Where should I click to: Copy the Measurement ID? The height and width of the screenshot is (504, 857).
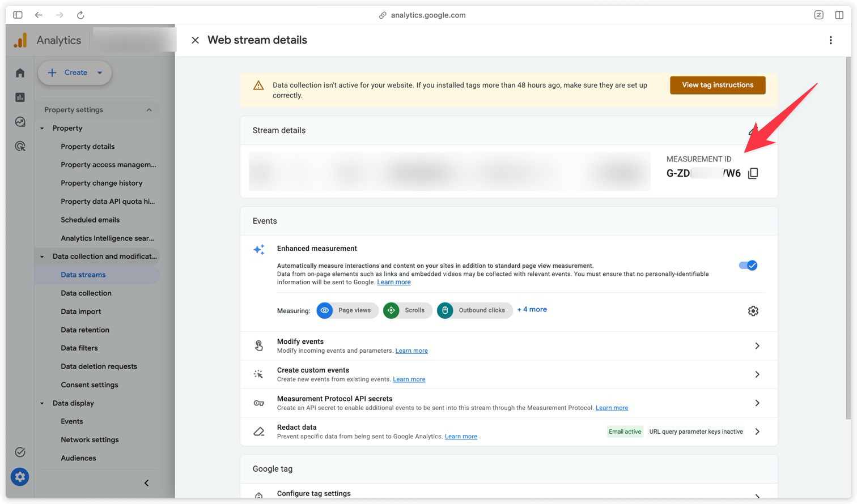tap(753, 173)
